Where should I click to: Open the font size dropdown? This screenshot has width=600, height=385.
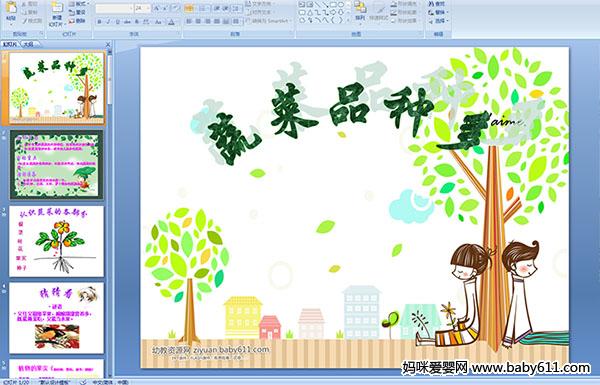click(x=148, y=8)
